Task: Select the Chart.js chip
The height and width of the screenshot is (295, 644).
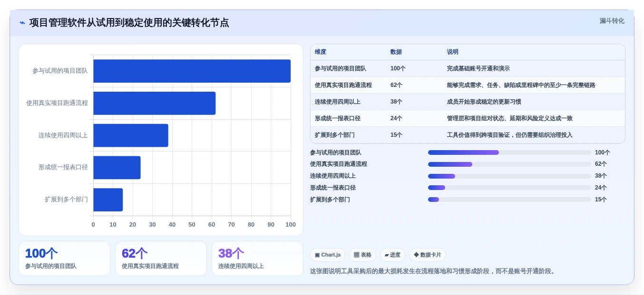Action: click(328, 255)
